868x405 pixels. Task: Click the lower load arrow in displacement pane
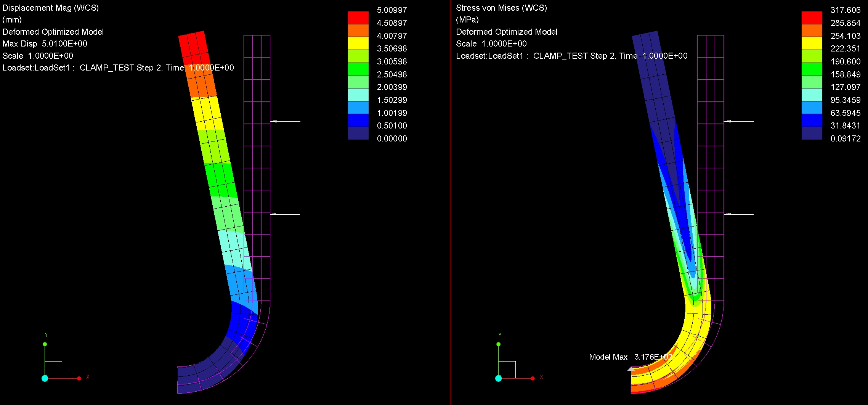tap(285, 214)
